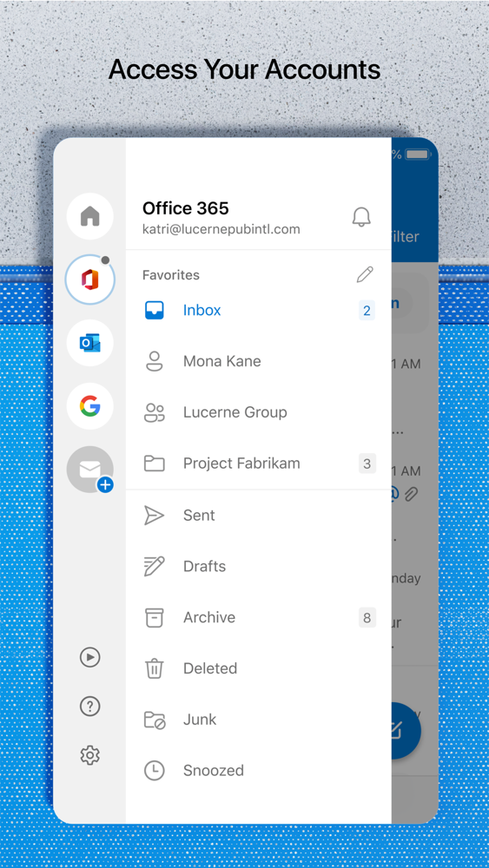Click Inbox unread count 2
Screen dimensions: 489x868
pos(367,311)
